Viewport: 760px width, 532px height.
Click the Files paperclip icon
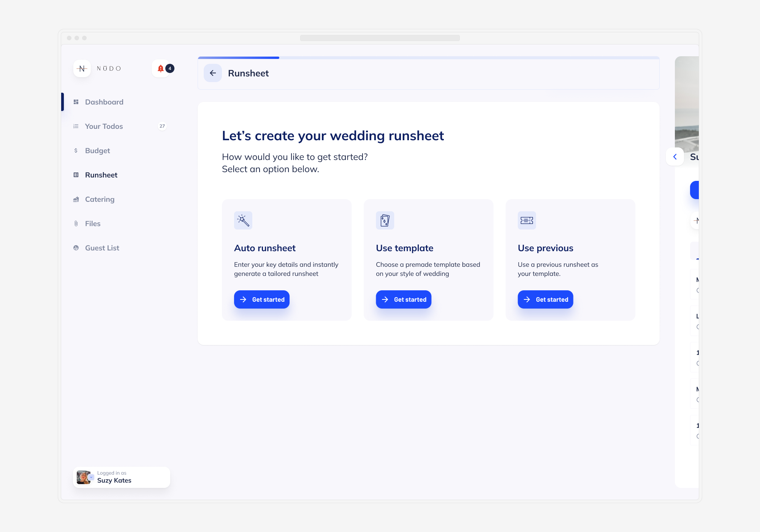[x=76, y=223]
